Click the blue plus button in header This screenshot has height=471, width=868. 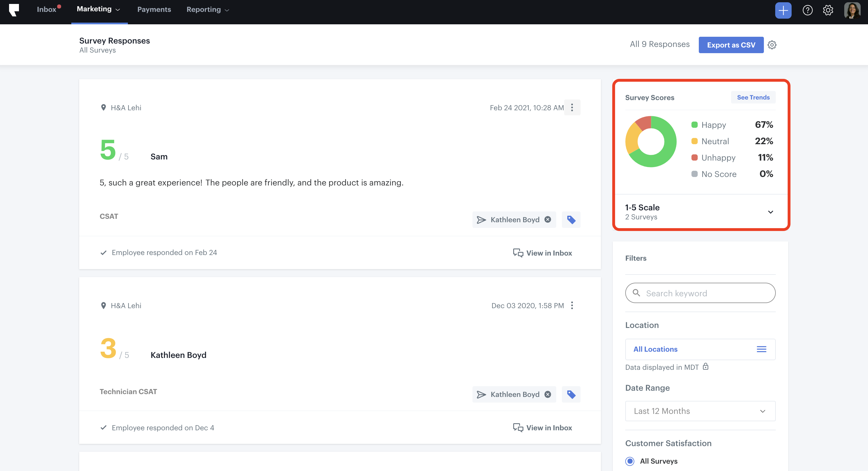click(783, 10)
